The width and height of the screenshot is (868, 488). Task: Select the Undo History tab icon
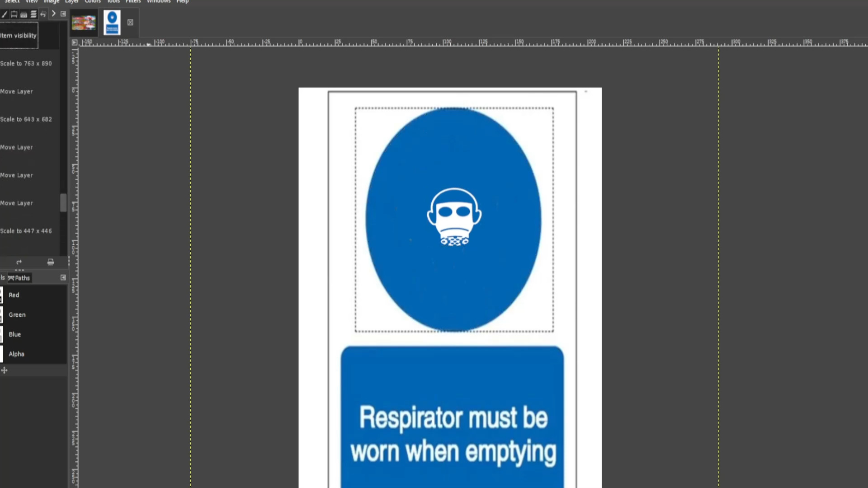[x=43, y=14]
